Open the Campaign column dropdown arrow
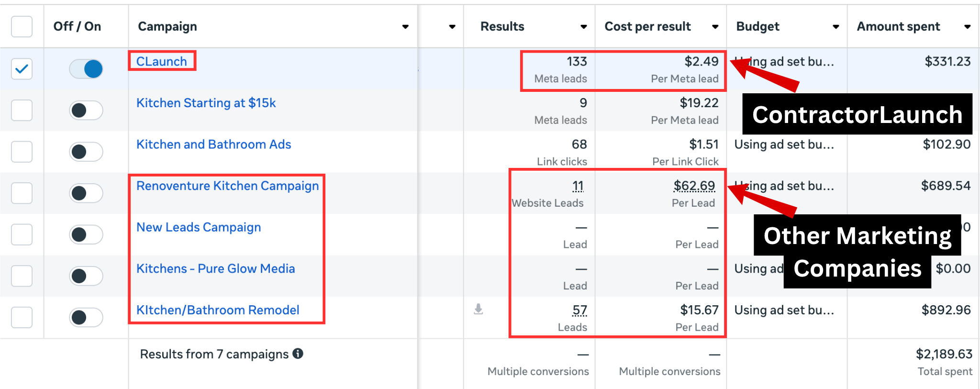This screenshot has height=389, width=980. tap(405, 27)
